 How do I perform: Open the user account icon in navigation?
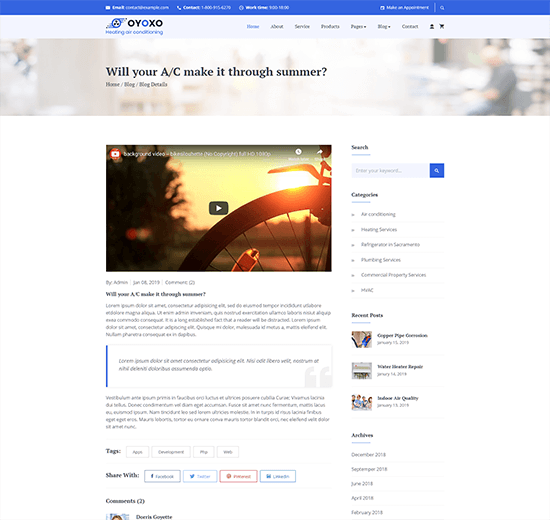pos(432,26)
